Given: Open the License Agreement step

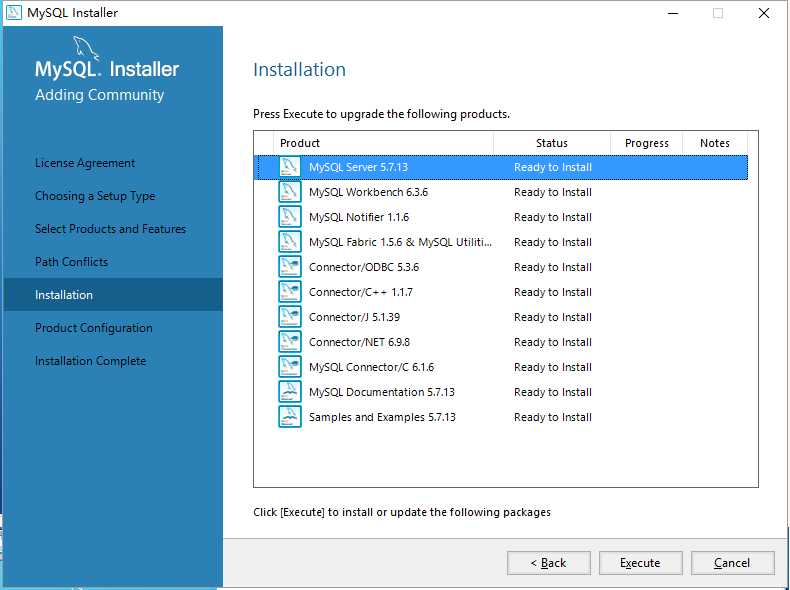Looking at the screenshot, I should [85, 163].
